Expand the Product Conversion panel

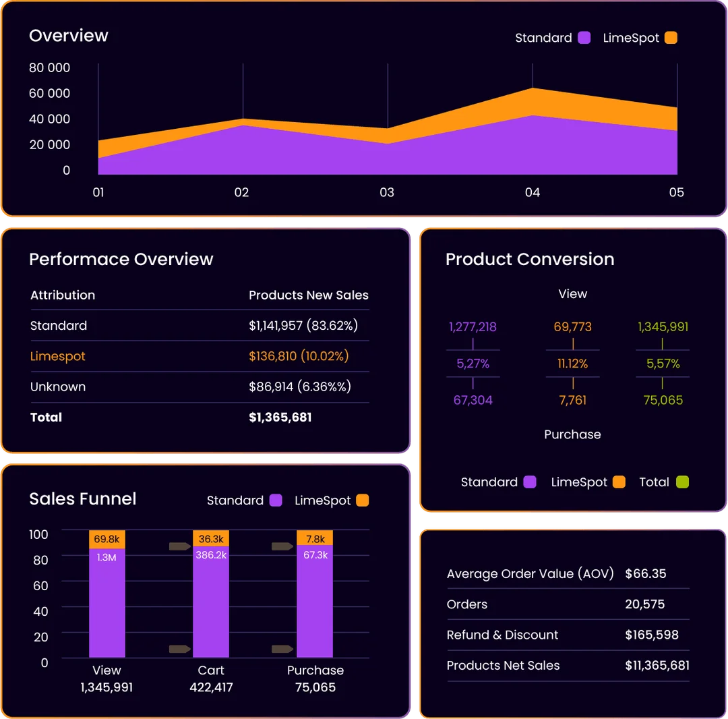pos(530,259)
